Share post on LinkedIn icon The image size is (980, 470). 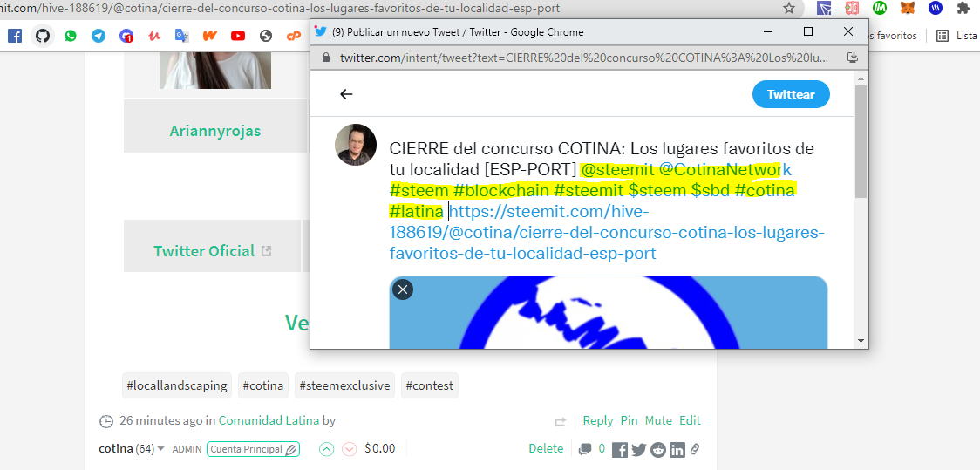[677, 449]
